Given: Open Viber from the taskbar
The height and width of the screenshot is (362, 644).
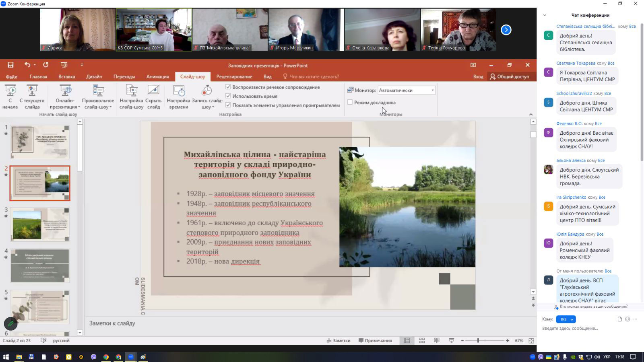Looking at the screenshot, I should [x=94, y=357].
